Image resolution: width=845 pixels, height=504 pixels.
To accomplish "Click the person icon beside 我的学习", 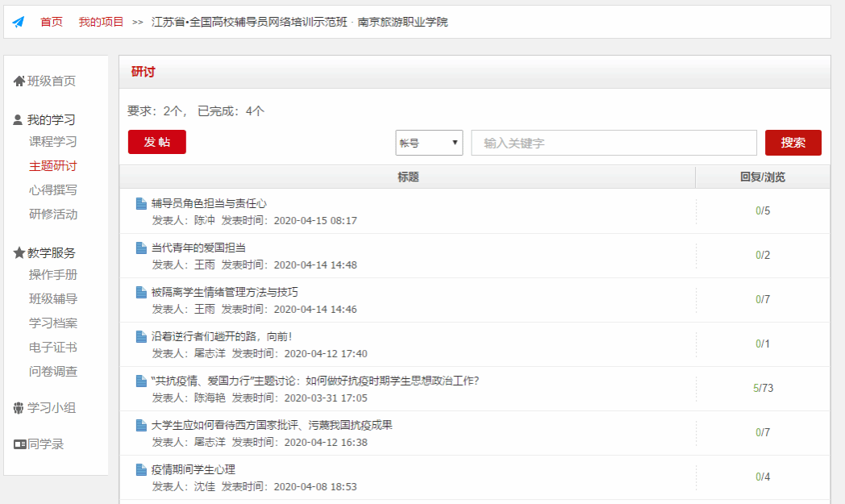I will click(x=19, y=120).
